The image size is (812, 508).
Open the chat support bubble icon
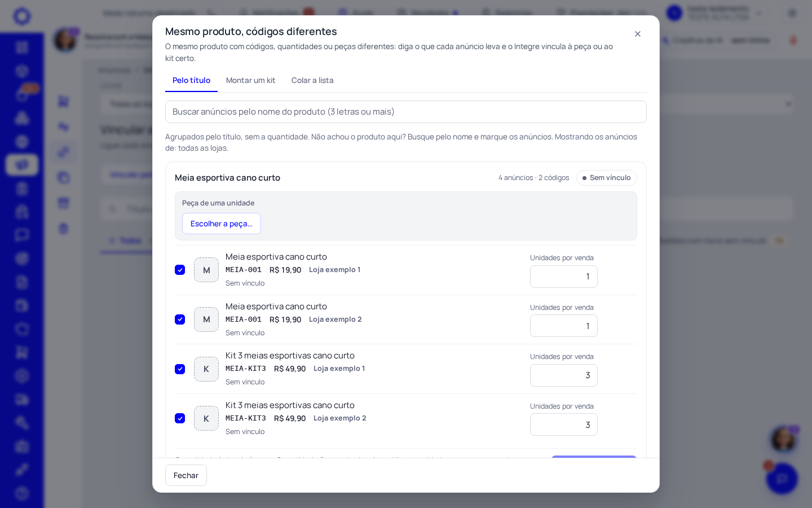(x=782, y=479)
